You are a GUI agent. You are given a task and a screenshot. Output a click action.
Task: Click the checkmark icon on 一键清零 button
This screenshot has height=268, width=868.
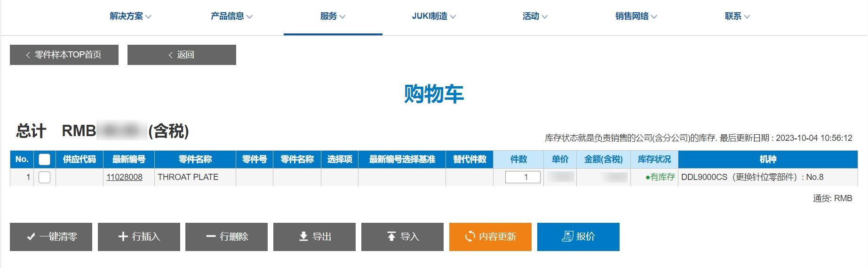click(31, 237)
